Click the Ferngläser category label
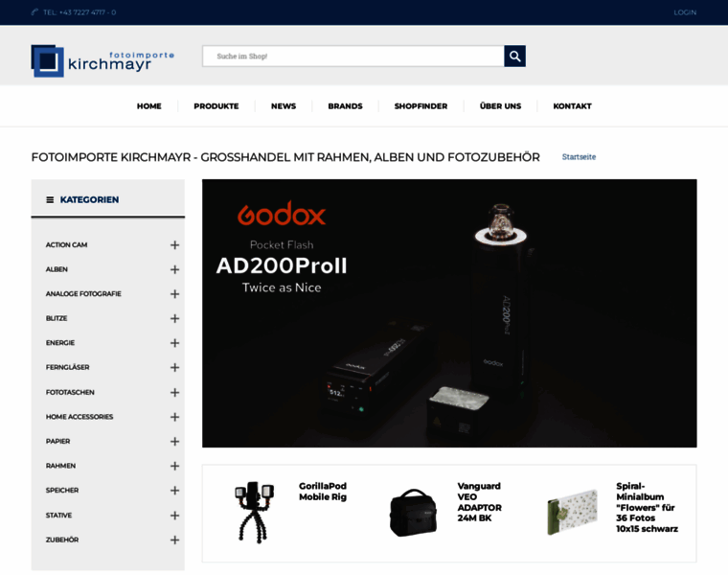The image size is (728, 575). [x=68, y=367]
